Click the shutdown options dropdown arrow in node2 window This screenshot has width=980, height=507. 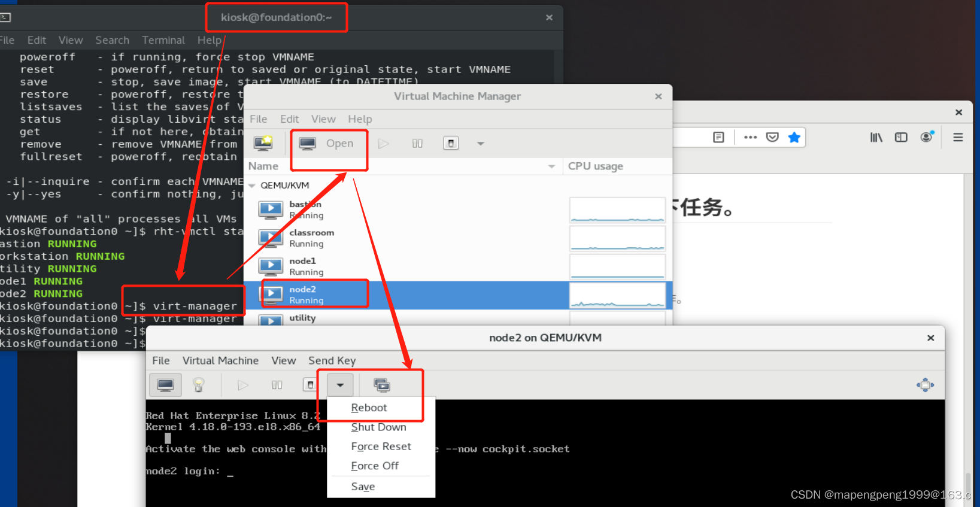coord(340,385)
